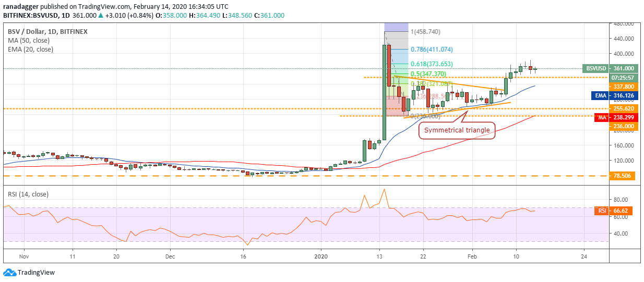644x282 pixels.
Task: Click the 400.000 price scale tick
Action: [x=624, y=54]
